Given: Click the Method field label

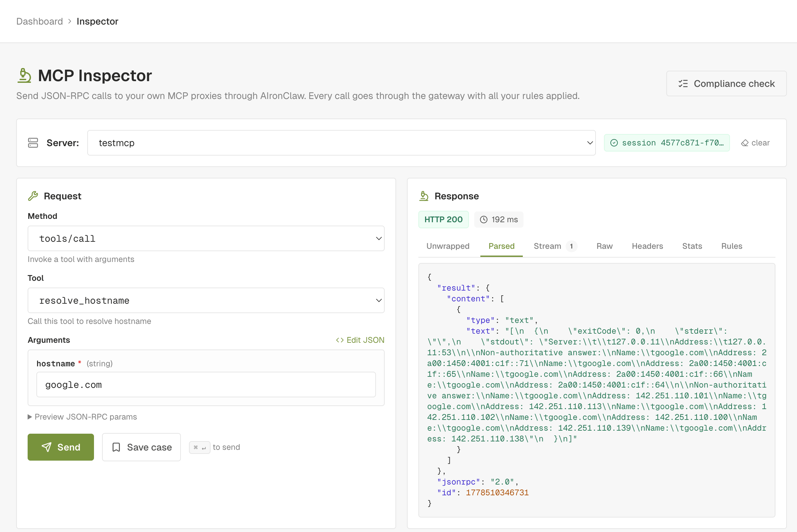Looking at the screenshot, I should [42, 216].
